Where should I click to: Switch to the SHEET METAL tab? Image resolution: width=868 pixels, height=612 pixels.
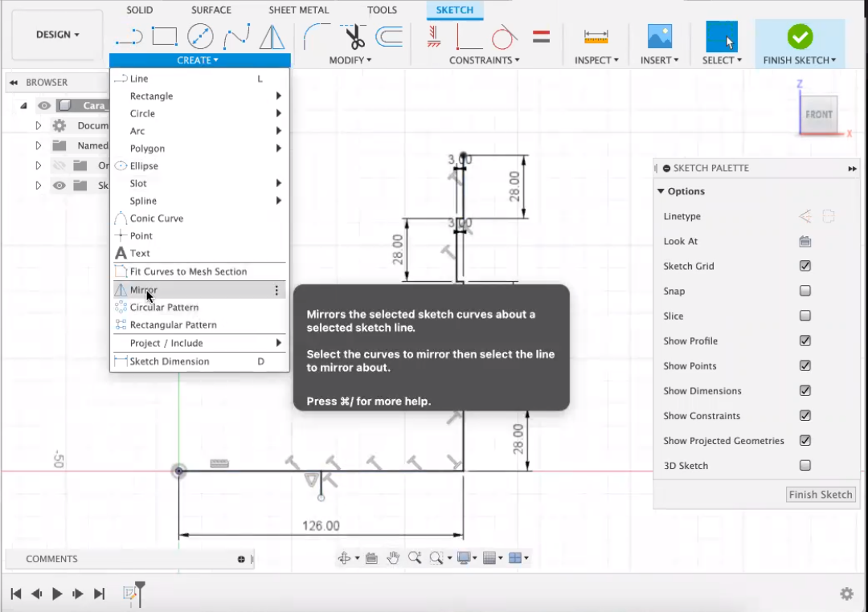tap(298, 10)
